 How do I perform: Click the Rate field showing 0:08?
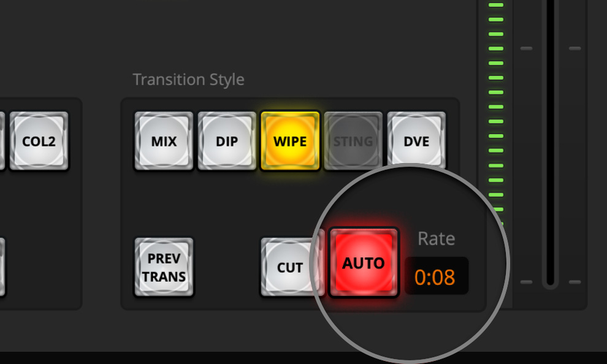pyautogui.click(x=435, y=277)
